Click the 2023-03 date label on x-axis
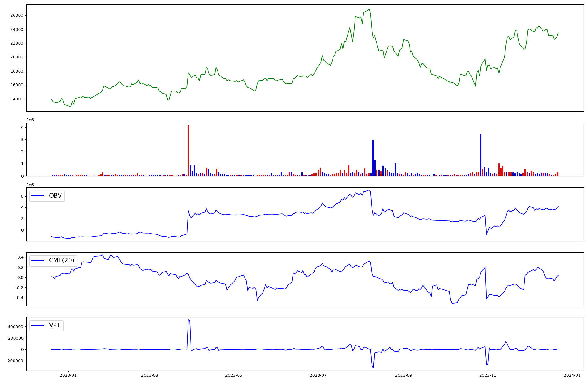 [x=150, y=375]
